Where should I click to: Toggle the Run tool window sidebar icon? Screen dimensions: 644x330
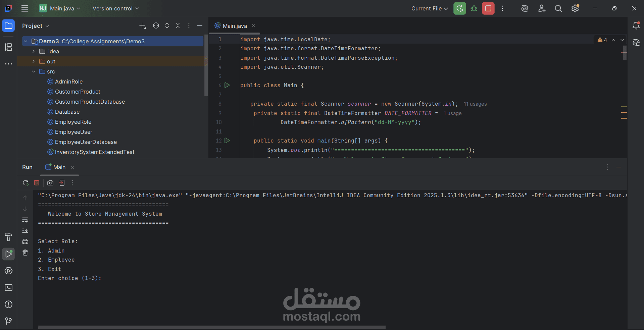pyautogui.click(x=8, y=254)
